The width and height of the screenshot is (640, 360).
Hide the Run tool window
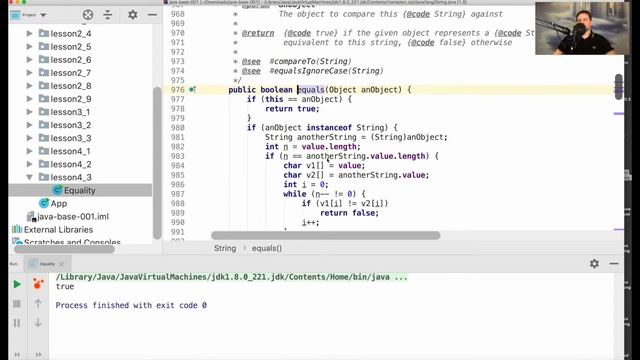tap(614, 264)
